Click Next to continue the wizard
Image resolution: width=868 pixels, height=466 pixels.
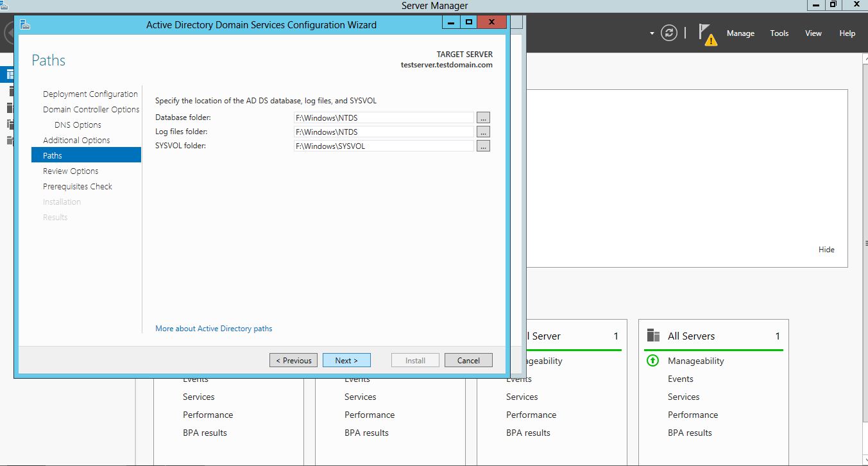click(x=346, y=360)
